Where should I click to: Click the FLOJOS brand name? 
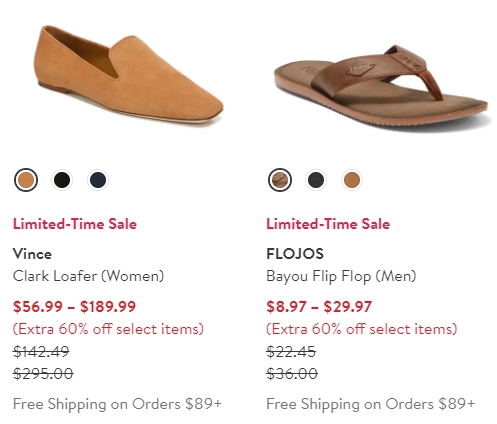tap(295, 254)
